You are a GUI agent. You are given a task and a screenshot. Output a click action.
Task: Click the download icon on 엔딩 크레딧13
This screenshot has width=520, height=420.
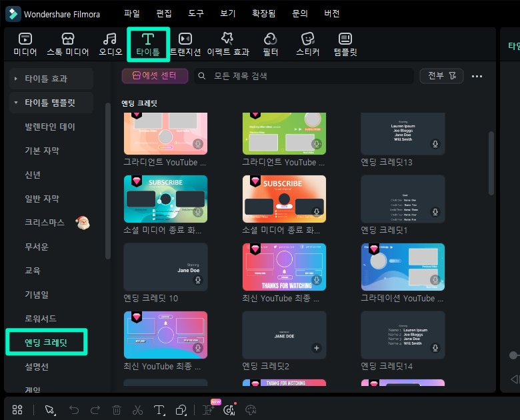click(435, 144)
